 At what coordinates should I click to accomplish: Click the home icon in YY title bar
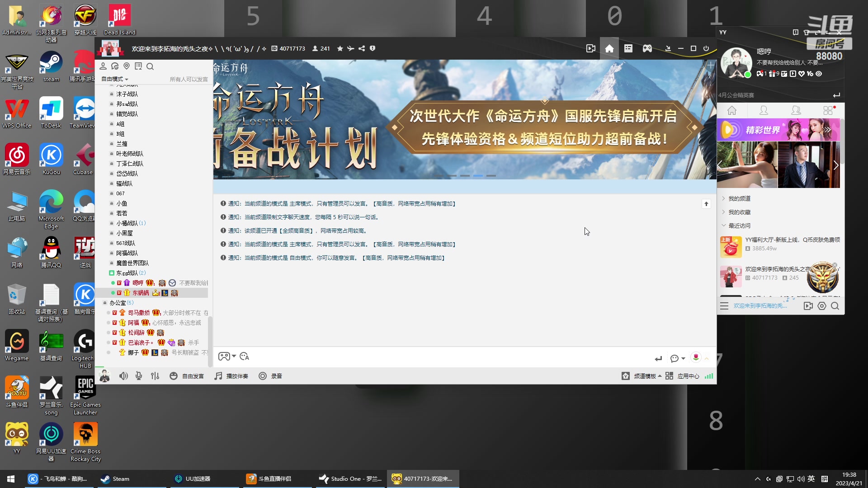609,48
